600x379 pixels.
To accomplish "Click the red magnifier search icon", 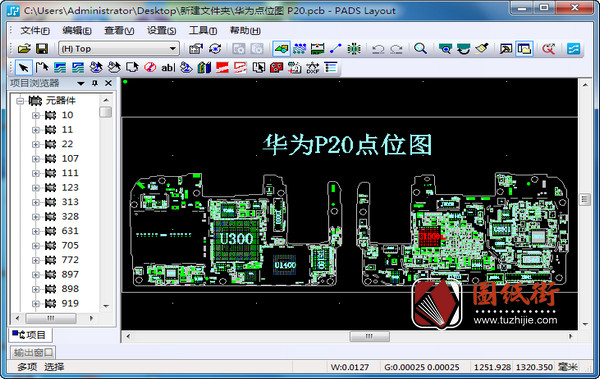I will coord(548,49).
